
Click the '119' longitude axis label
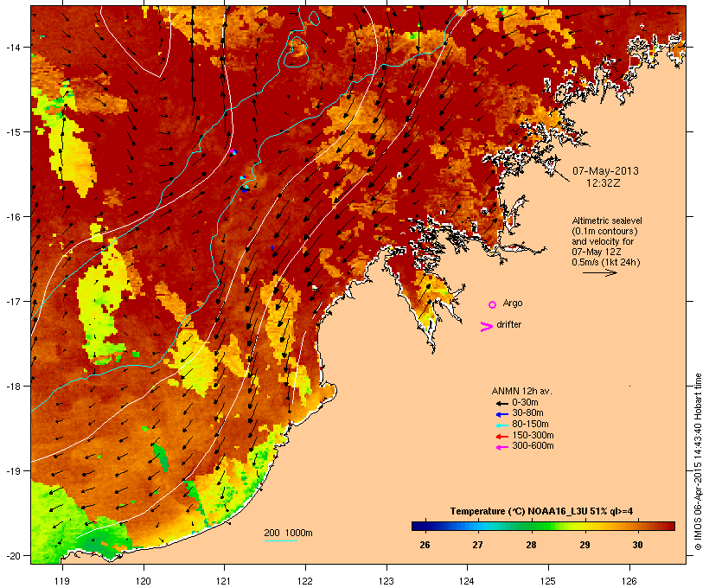(x=62, y=581)
